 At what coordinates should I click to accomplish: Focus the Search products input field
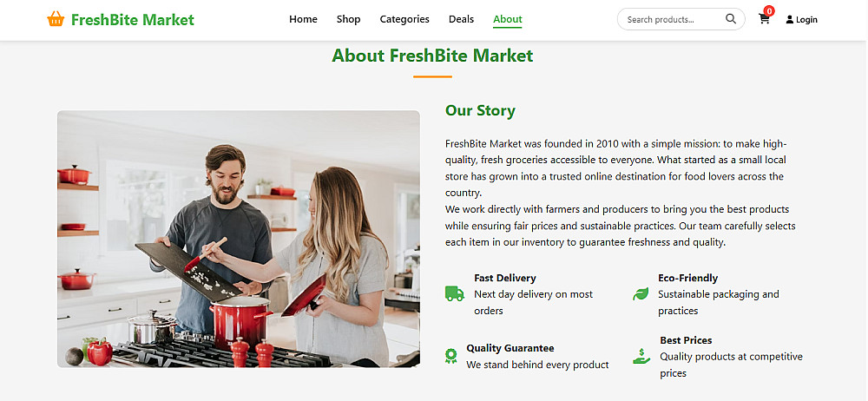point(670,19)
